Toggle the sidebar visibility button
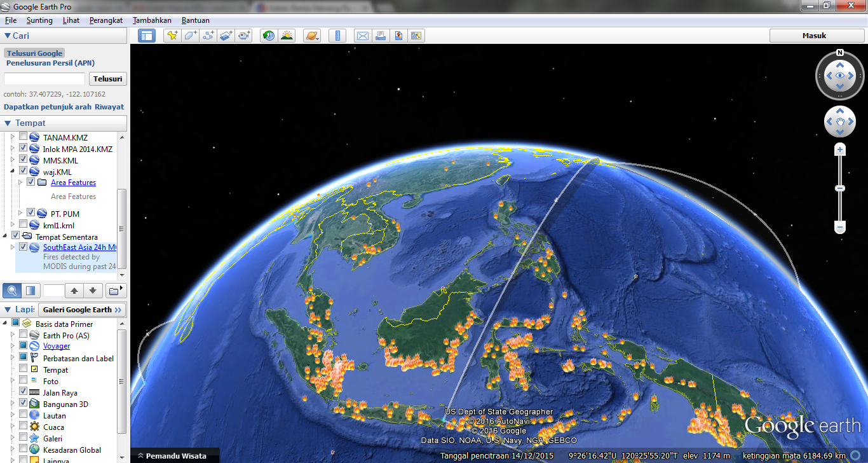868x463 pixels. (x=147, y=36)
